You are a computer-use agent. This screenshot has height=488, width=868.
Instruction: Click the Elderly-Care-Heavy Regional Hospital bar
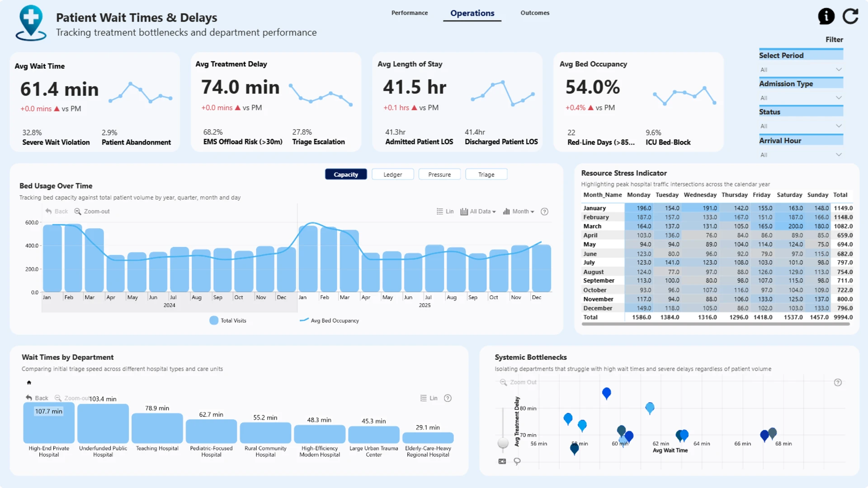(428, 438)
